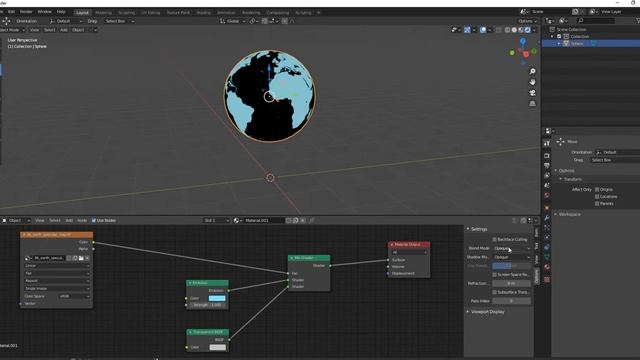Toggle Collection visibility checkbox in outliner
Viewport: 640px width, 360px height.
(x=559, y=36)
